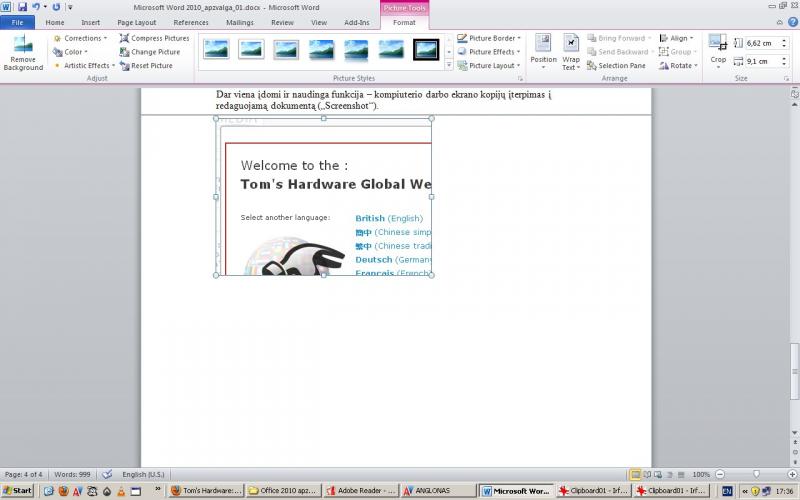Click the picture width field
Screen dimensions: 800x500
click(x=762, y=61)
